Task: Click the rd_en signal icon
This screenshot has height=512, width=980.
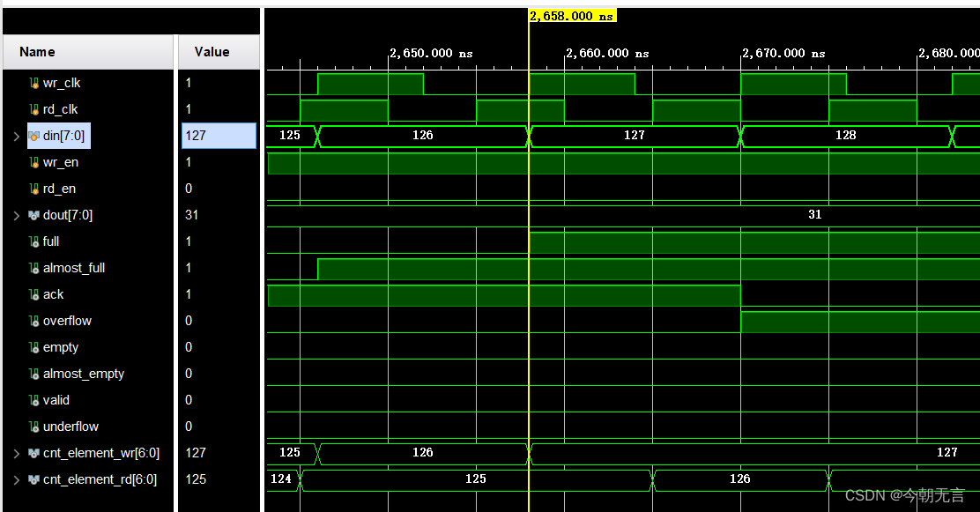Action: (x=34, y=189)
